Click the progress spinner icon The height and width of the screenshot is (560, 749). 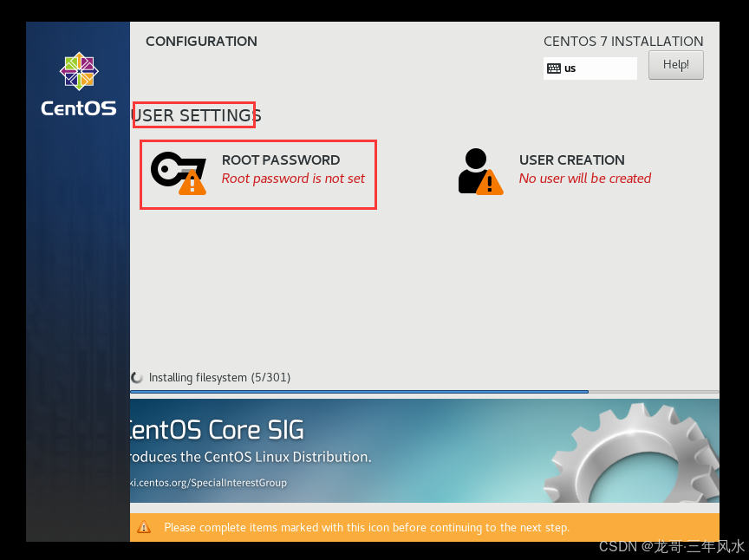click(x=137, y=377)
